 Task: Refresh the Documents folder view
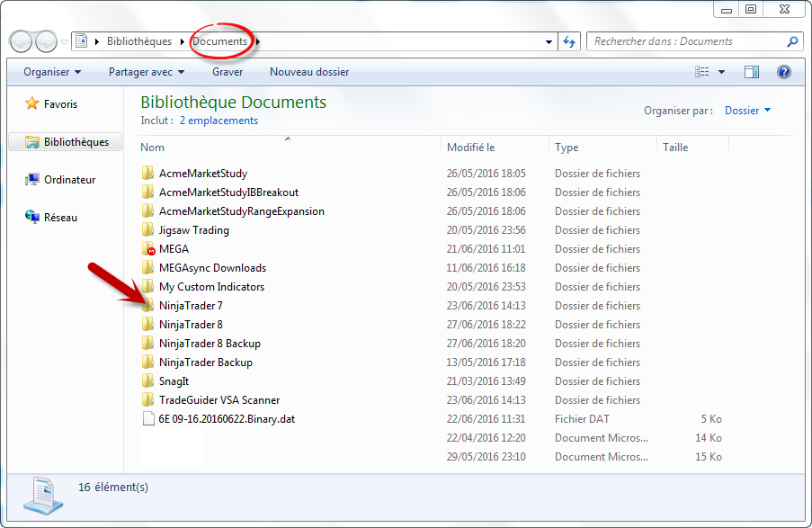(569, 41)
